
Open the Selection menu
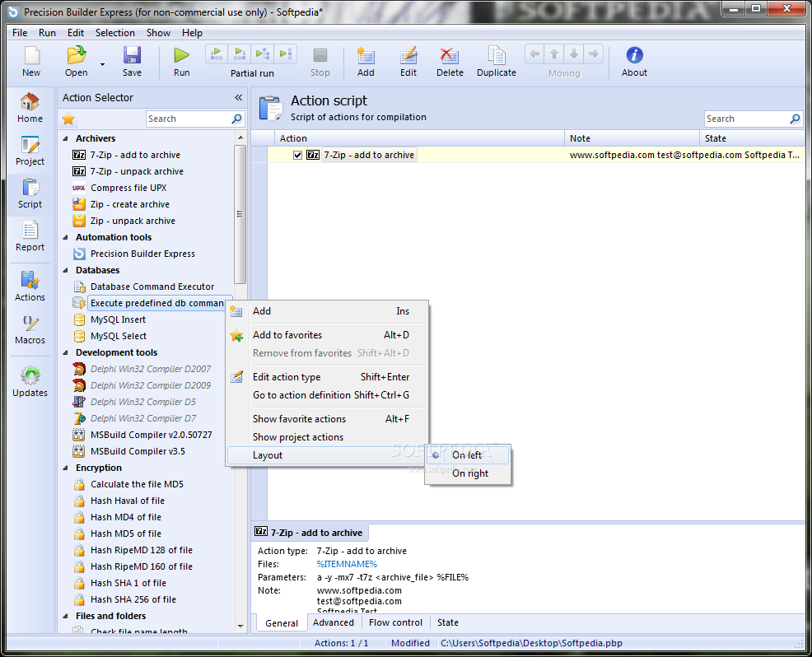click(115, 33)
